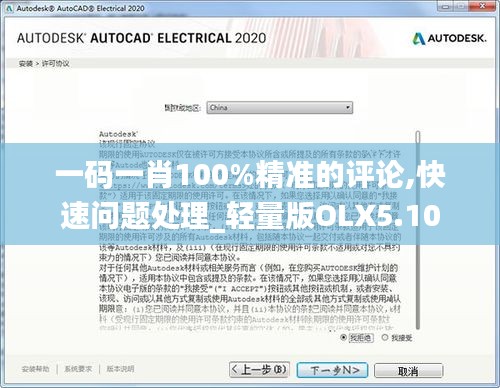Click the AutoCAD app icon in title bar
Screen dimensions: 500x388
[x=9, y=8]
